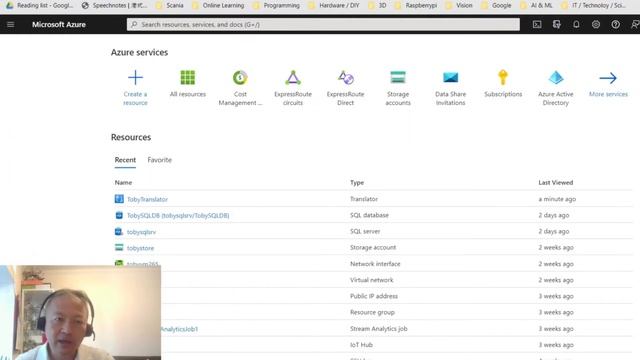Click the 'Virtual network' type cell
The width and height of the screenshot is (640, 360).
coord(371,280)
